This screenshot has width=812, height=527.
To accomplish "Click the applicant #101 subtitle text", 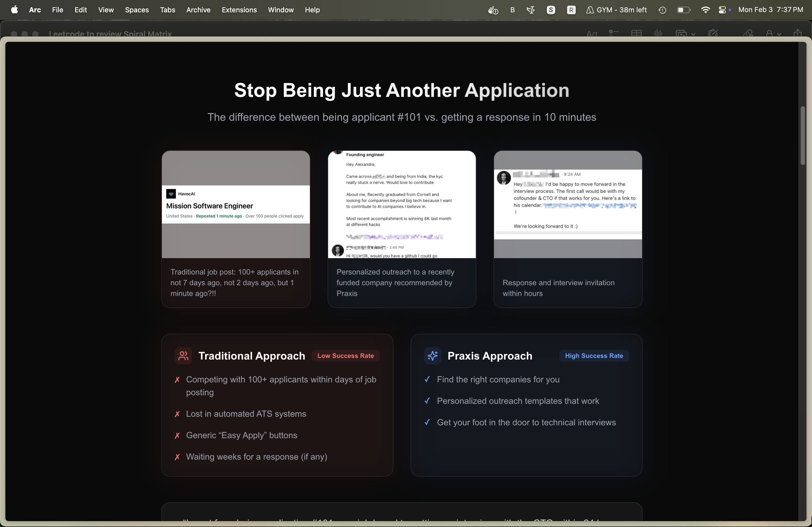I will 401,117.
